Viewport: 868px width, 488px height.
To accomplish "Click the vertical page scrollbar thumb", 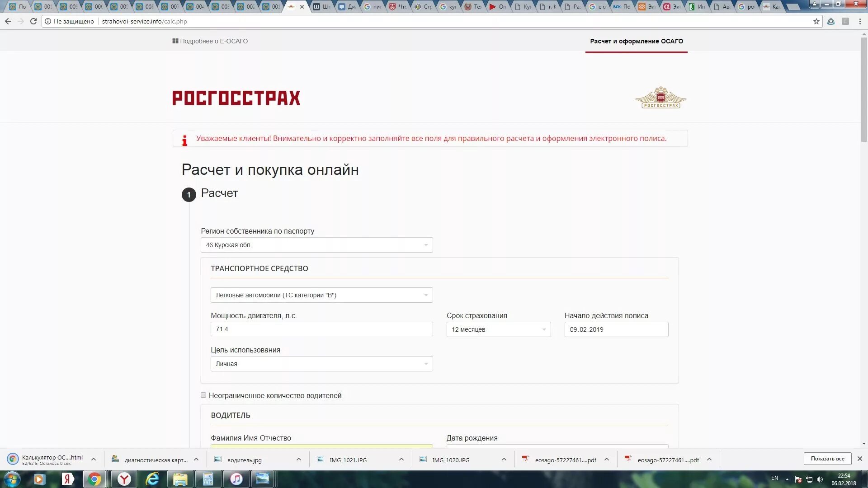I will [x=864, y=89].
